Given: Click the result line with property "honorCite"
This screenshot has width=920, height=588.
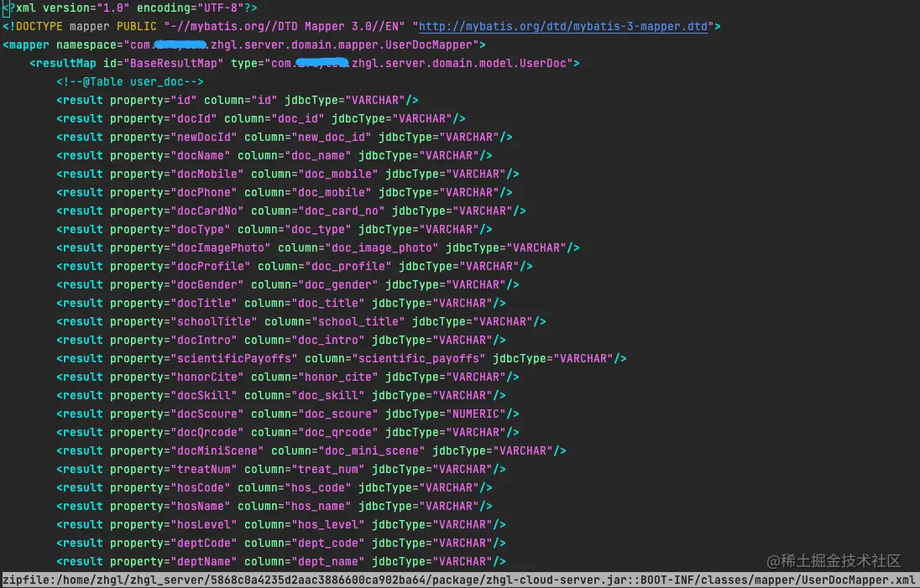Looking at the screenshot, I should (287, 377).
